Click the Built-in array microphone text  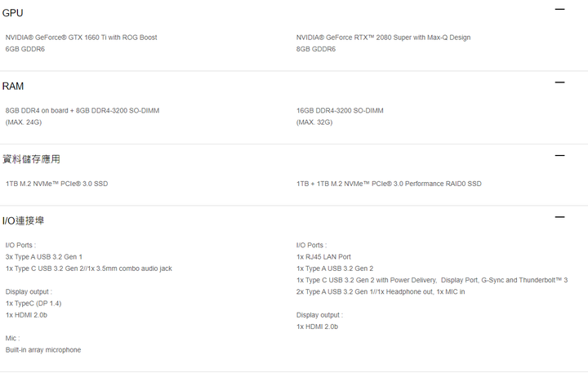pyautogui.click(x=43, y=350)
